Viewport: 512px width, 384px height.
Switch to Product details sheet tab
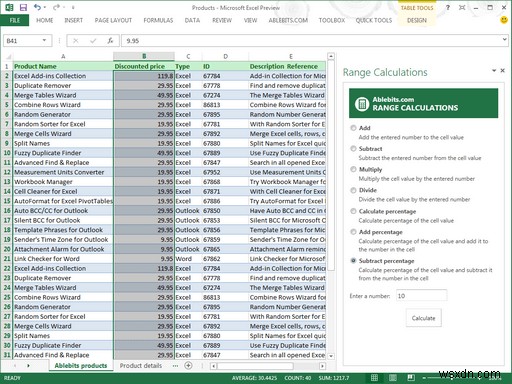tap(141, 366)
